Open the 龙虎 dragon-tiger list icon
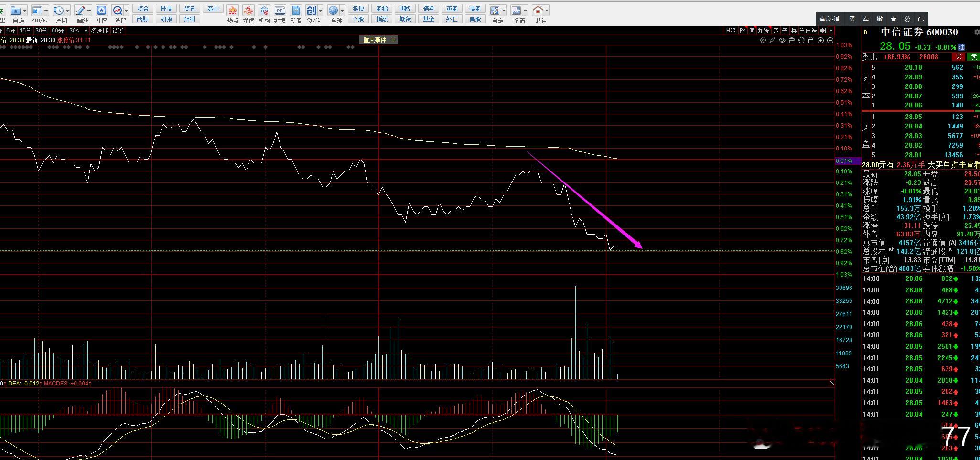 click(x=248, y=11)
